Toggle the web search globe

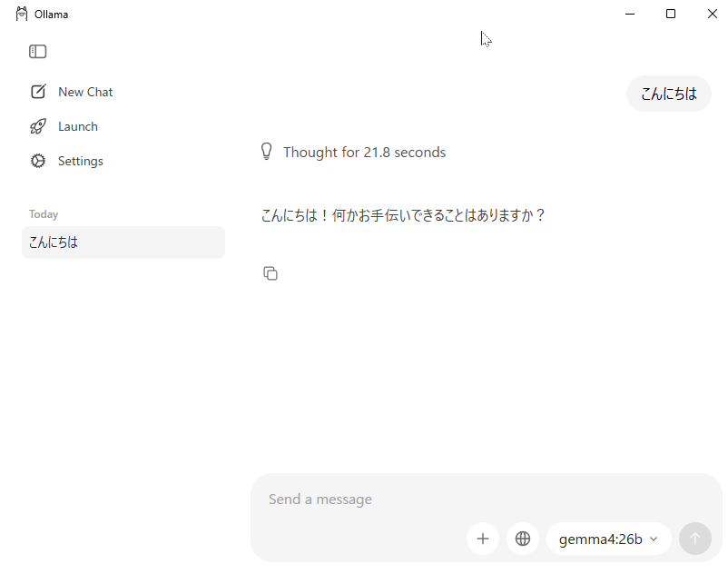523,539
